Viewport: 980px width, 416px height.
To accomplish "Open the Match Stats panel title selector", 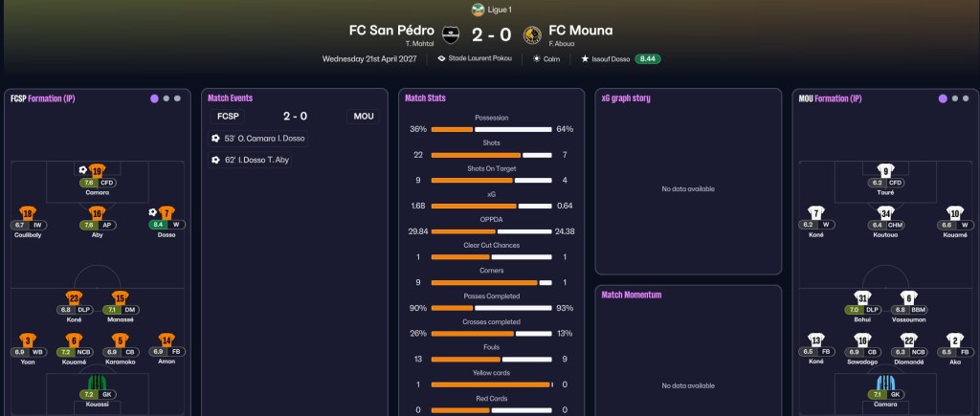I will (x=425, y=99).
